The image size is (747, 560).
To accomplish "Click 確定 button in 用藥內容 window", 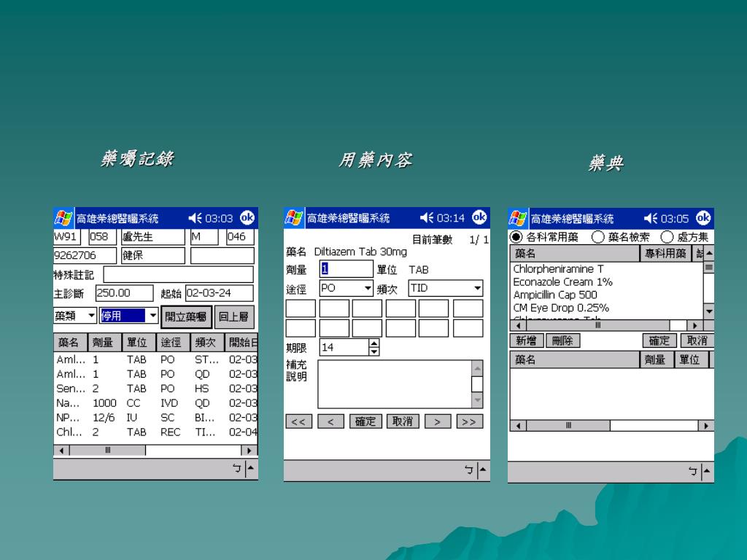I will point(365,421).
